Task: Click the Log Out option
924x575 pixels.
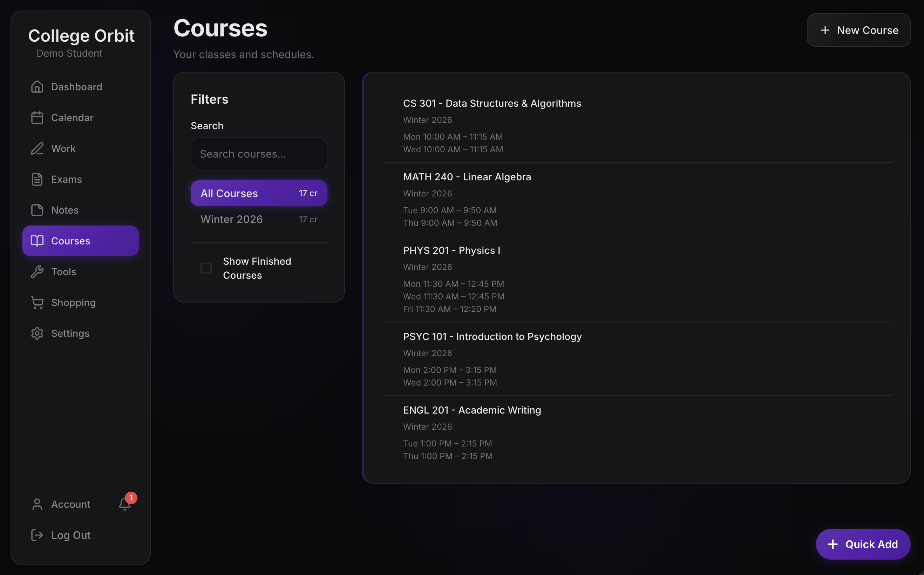Action: 70,535
